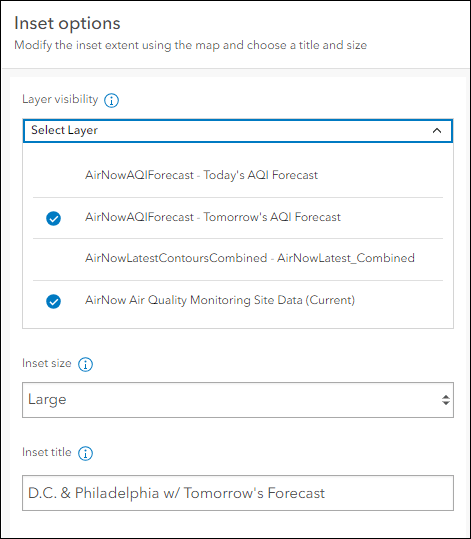Click the Tomorrow's AQI Forecast layer text
The height and width of the screenshot is (539, 471).
click(213, 217)
